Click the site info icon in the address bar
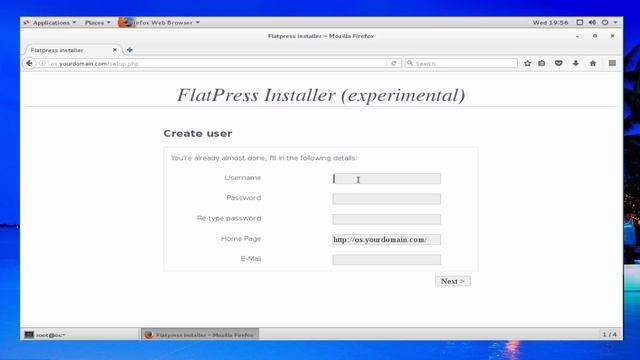640x360 pixels. click(x=42, y=63)
